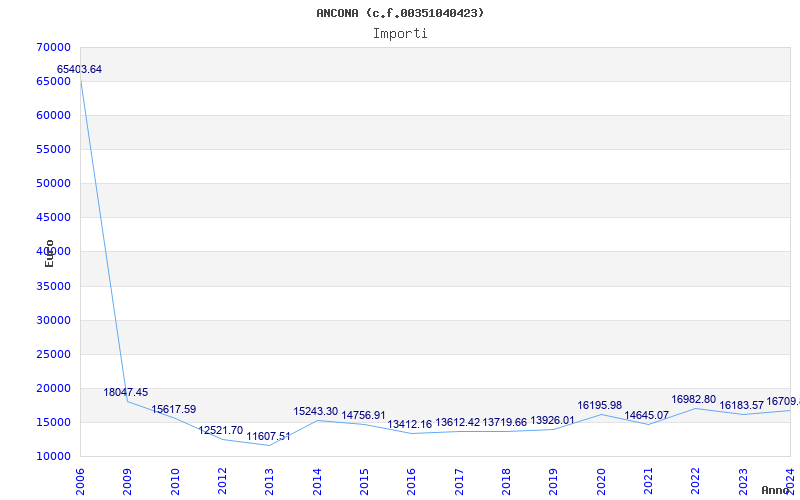800x500 pixels.
Task: Click the 2009 year label on x-axis
Action: (x=128, y=482)
